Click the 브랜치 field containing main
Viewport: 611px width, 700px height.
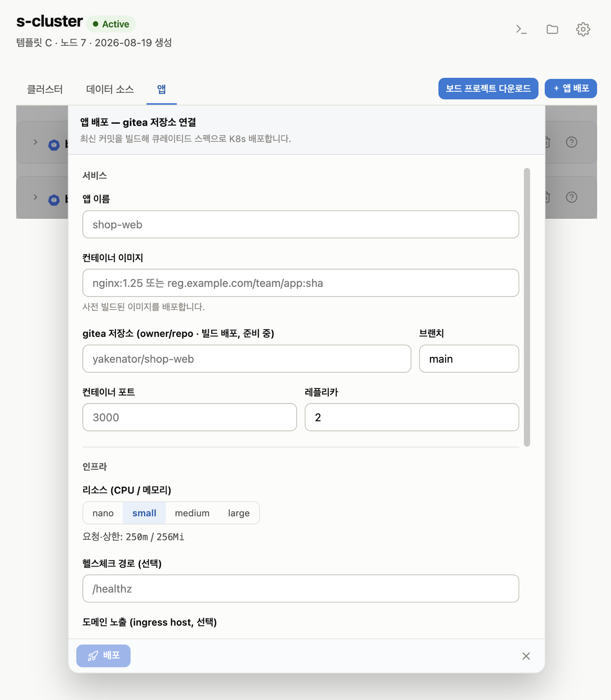tap(469, 359)
